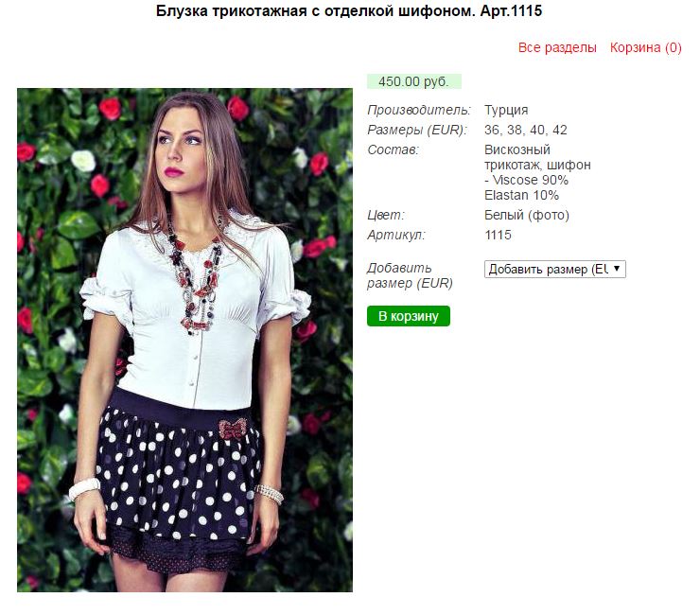Image resolution: width=700 pixels, height=615 pixels.
Task: Click the Размеры (EUR) label
Action: pyautogui.click(x=417, y=130)
